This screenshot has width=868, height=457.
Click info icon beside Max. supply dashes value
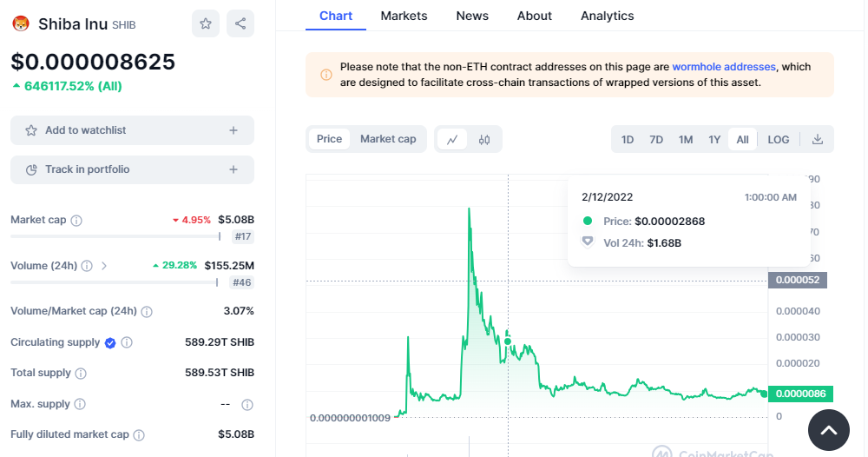tap(247, 405)
